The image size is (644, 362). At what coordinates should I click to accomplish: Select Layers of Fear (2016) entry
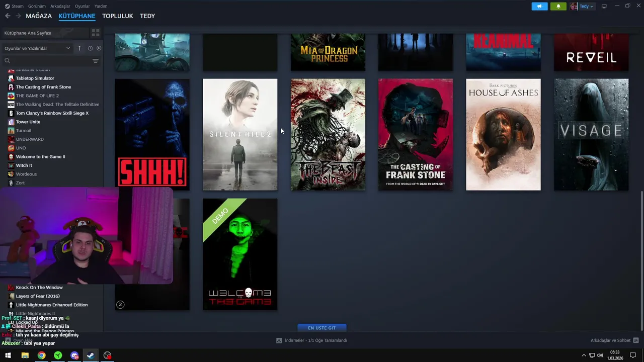coord(38,296)
